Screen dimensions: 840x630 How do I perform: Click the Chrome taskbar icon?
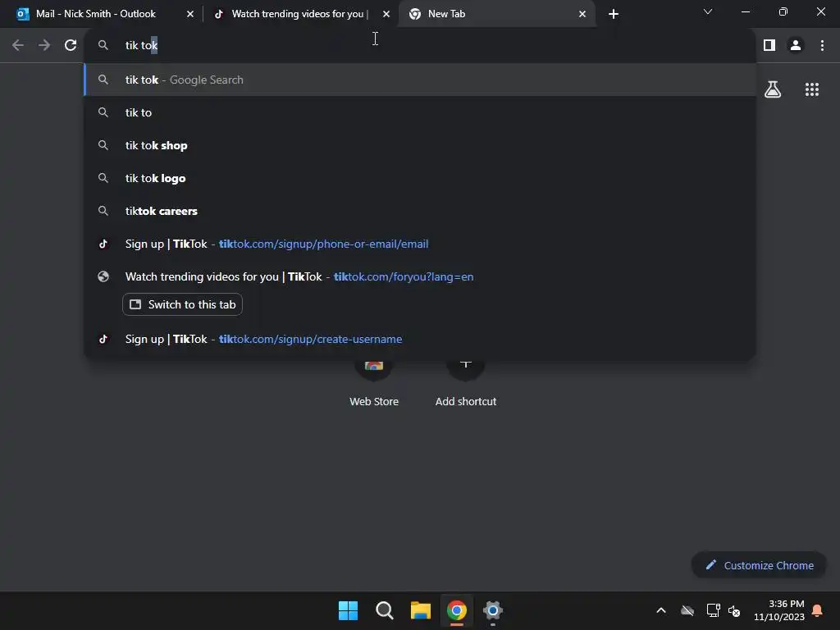tap(456, 610)
